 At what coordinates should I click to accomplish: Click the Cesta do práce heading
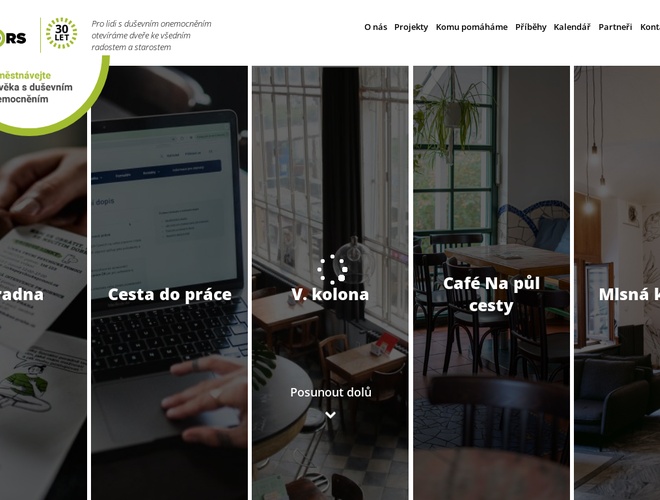[x=170, y=294]
